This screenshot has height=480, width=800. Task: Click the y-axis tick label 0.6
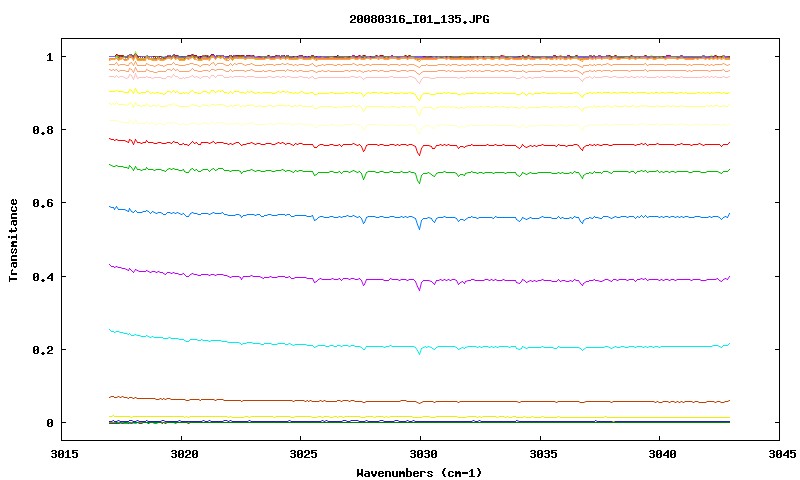(43, 203)
